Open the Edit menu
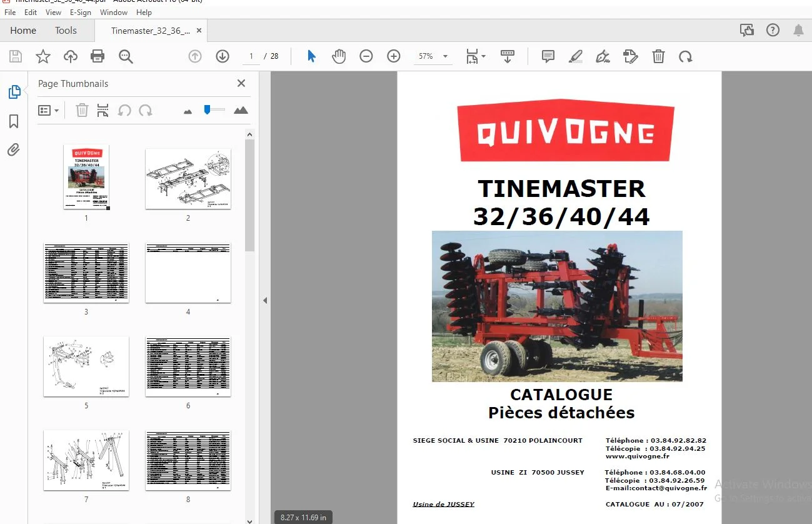The width and height of the screenshot is (812, 524). [31, 13]
